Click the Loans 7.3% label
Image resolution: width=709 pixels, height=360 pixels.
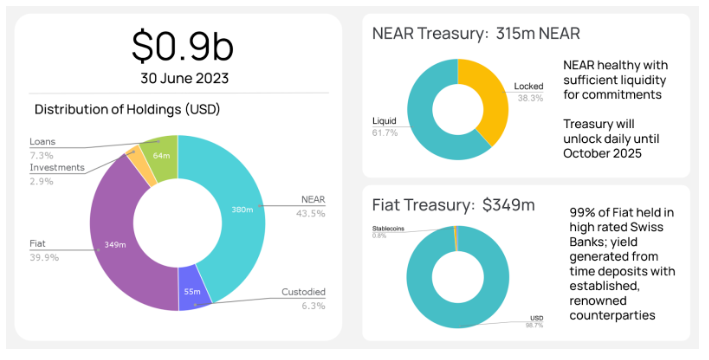tap(42, 148)
